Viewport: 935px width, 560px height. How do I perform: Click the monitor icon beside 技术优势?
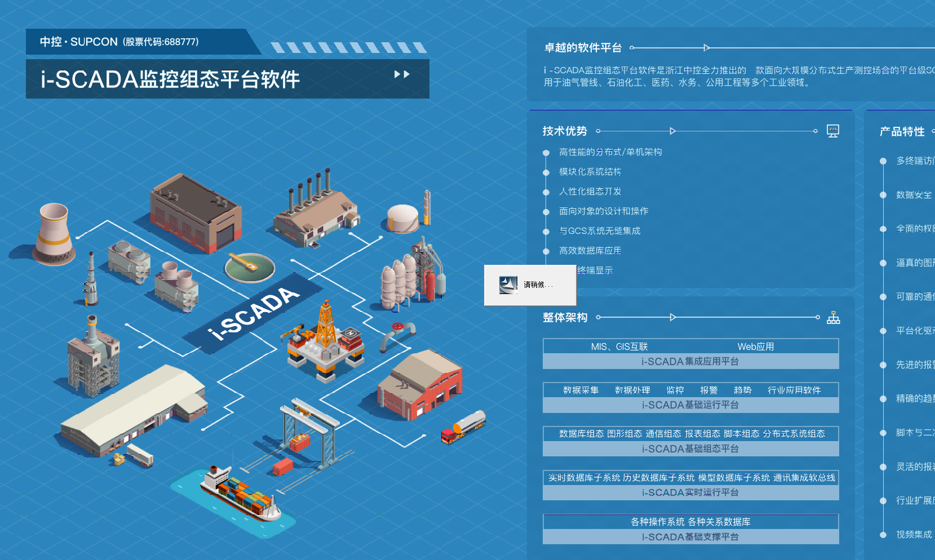coord(832,131)
